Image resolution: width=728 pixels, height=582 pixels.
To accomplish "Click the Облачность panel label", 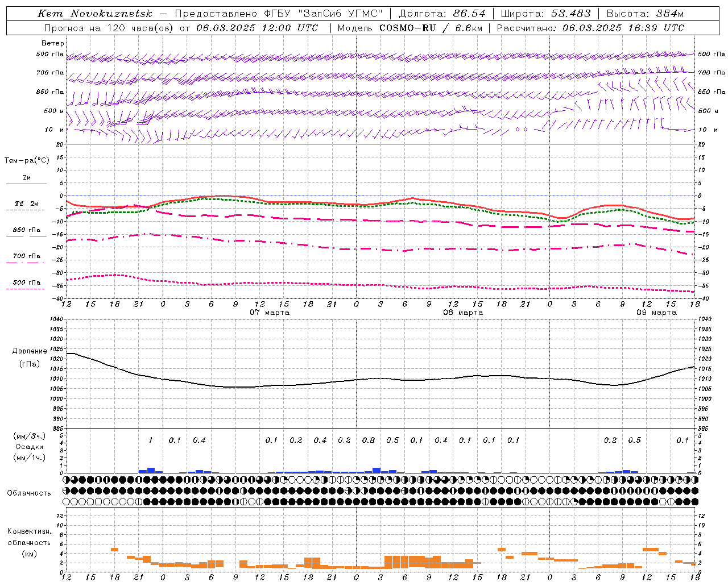I will pos(29,493).
